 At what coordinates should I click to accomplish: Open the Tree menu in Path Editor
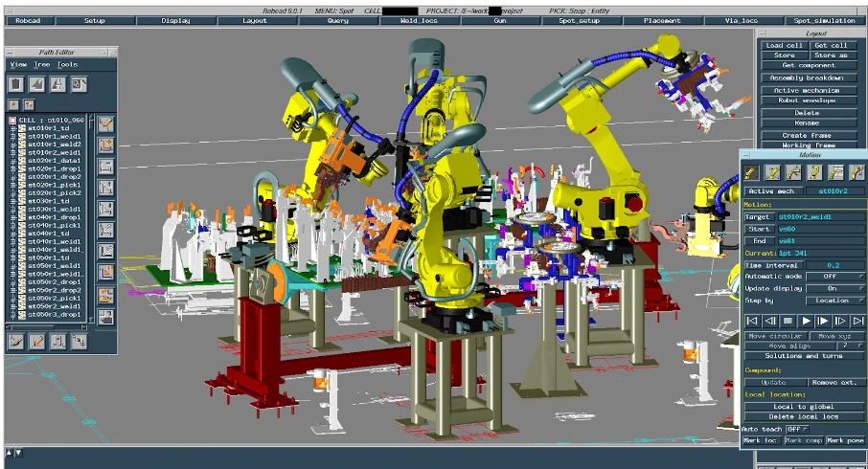pyautogui.click(x=42, y=65)
